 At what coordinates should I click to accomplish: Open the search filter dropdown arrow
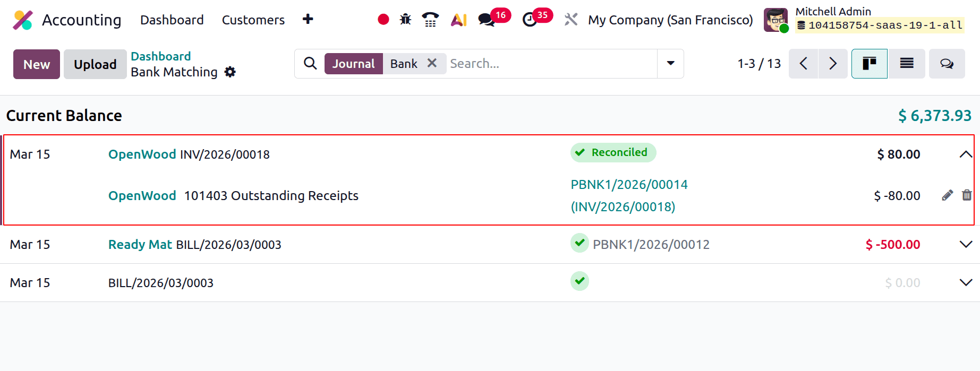pos(670,63)
